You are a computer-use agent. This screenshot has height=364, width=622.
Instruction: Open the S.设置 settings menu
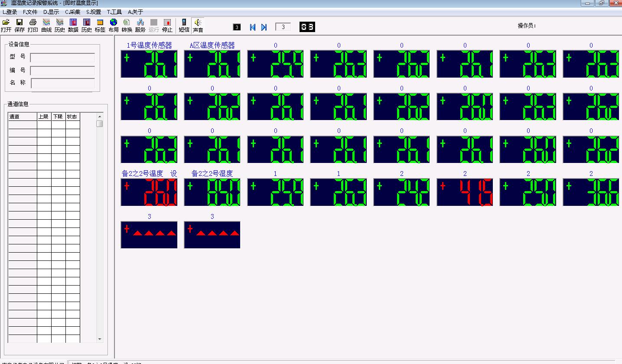(x=94, y=12)
